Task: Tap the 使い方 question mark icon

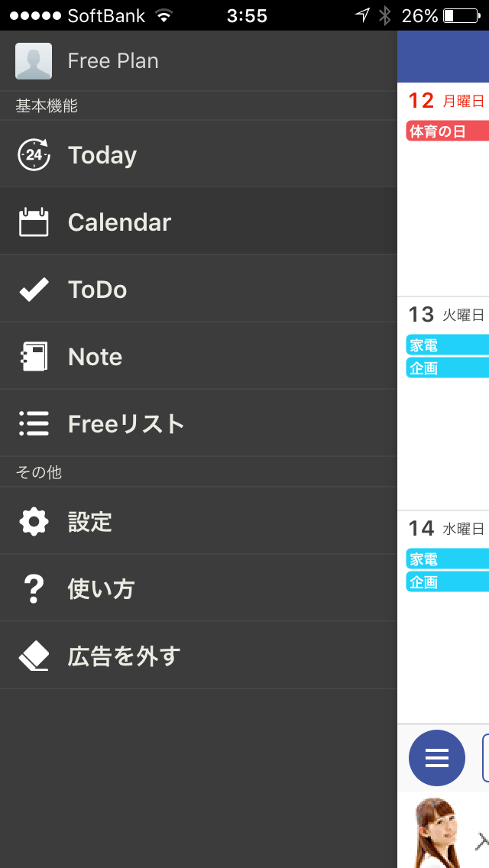Action: pyautogui.click(x=34, y=588)
